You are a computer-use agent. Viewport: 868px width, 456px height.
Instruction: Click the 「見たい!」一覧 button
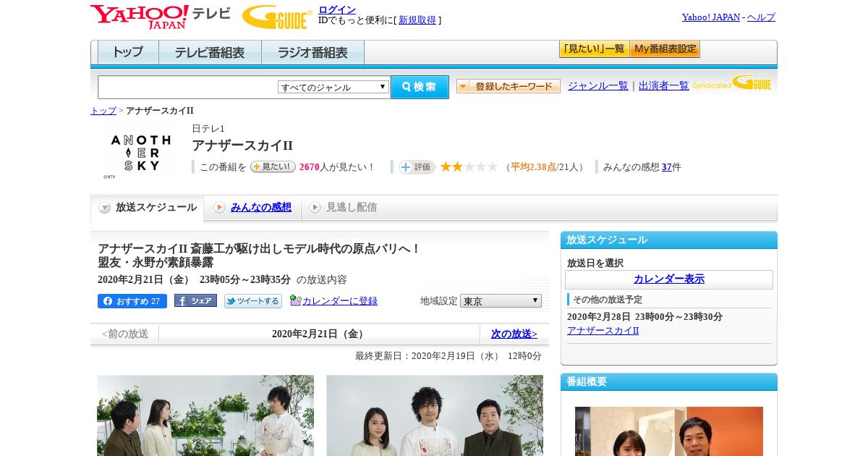coord(594,49)
